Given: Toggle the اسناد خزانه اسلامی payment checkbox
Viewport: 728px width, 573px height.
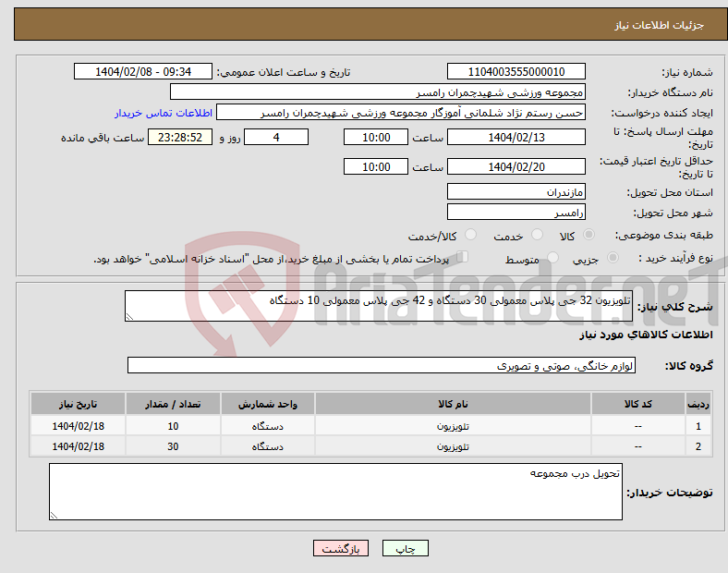Looking at the screenshot, I should (463, 256).
